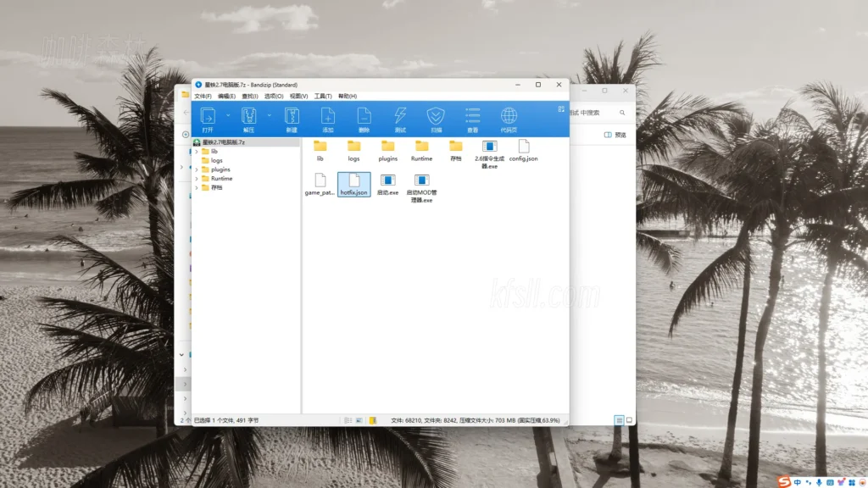The image size is (868, 488).
Task: Select the config.json file
Action: click(523, 151)
